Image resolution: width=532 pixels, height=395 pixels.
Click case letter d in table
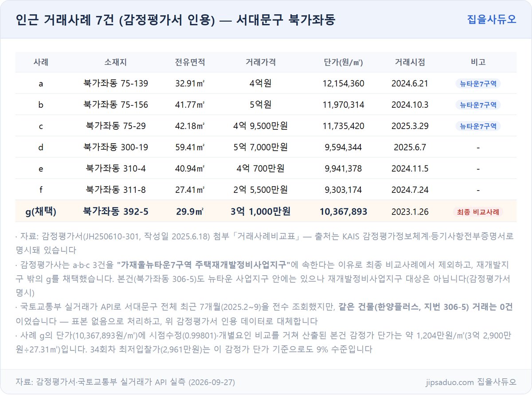point(41,147)
